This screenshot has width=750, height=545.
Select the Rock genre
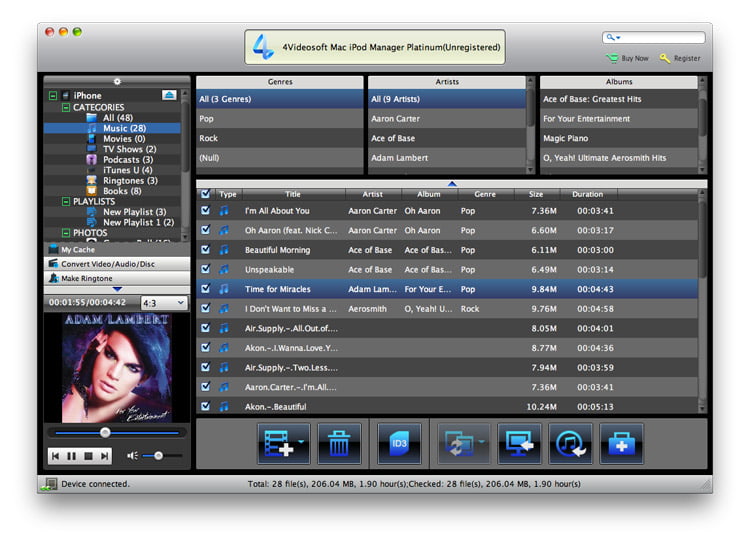(x=280, y=138)
